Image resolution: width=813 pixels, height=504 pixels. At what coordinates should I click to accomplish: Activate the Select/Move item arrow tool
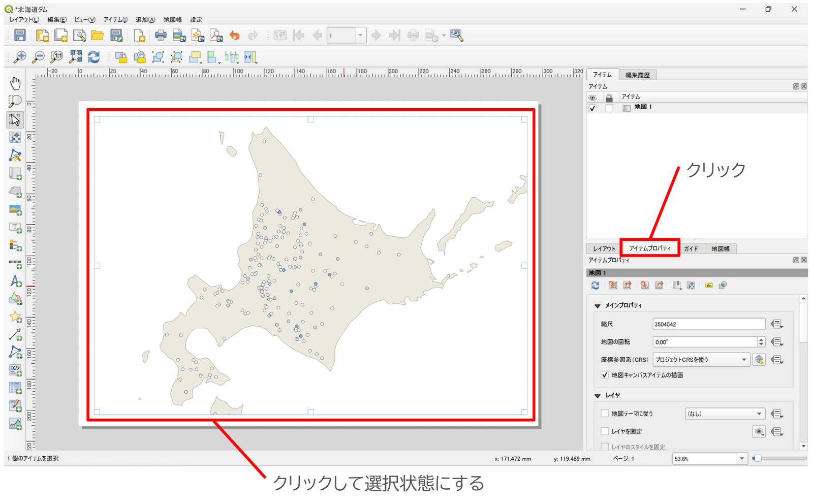tap(15, 119)
